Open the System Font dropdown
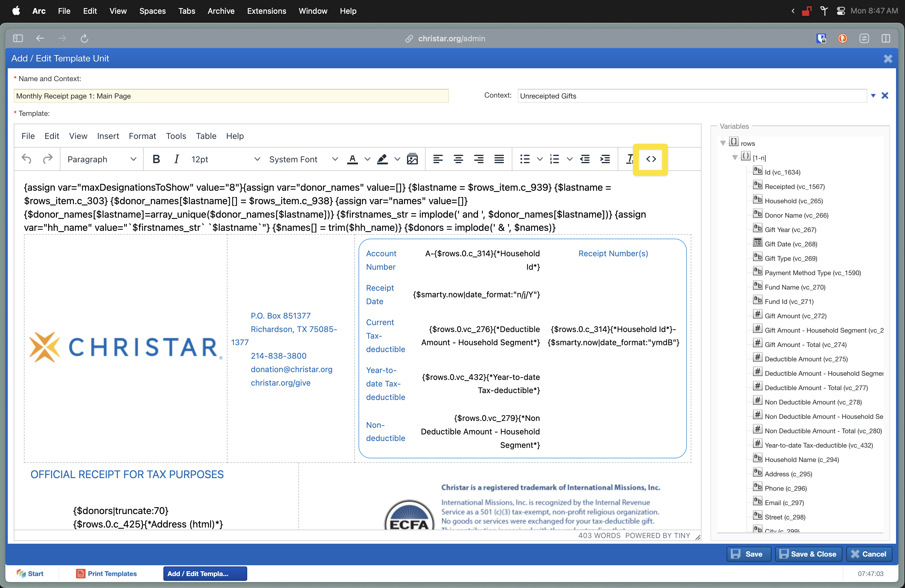905x588 pixels. pyautogui.click(x=303, y=159)
